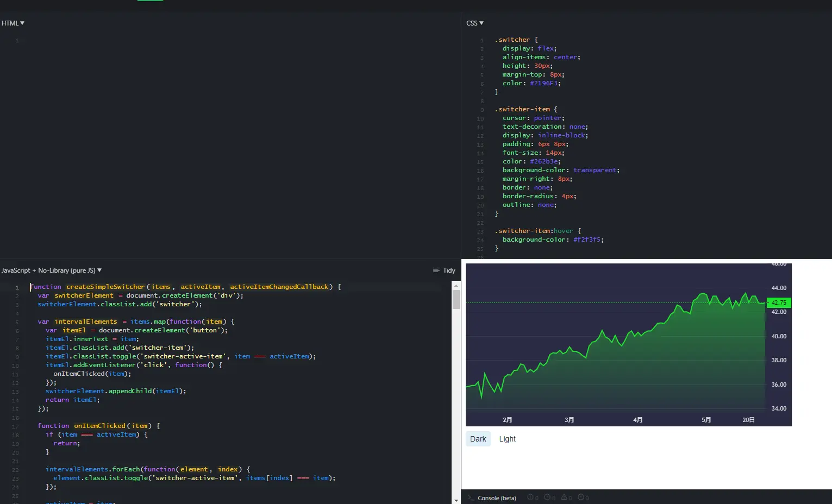Click the 44.00 price axis label
Viewport: 832px width, 504px height.
(x=778, y=288)
